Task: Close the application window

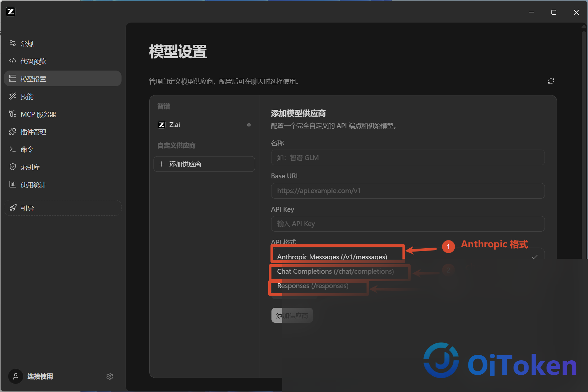Action: pyautogui.click(x=576, y=12)
